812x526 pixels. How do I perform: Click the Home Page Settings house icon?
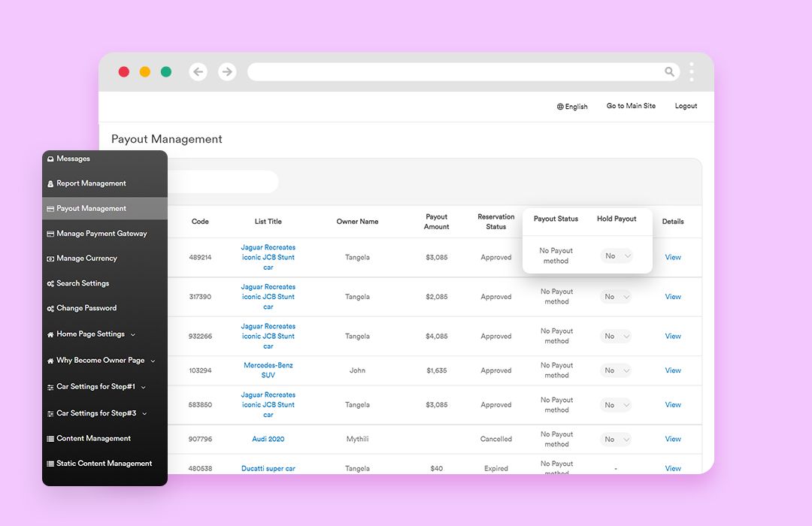pos(50,334)
